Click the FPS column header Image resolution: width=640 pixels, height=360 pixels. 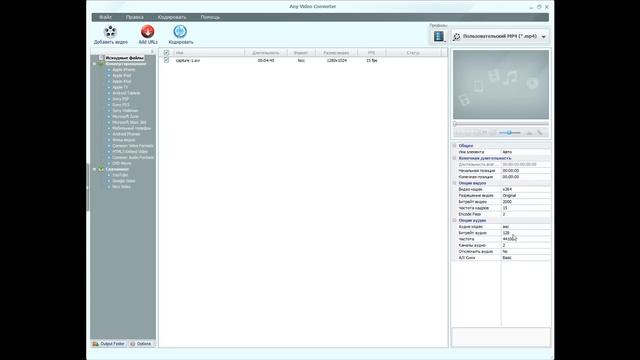[371, 53]
